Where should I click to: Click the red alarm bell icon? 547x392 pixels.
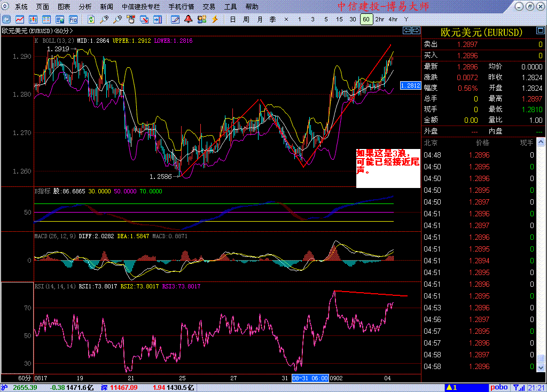189,20
